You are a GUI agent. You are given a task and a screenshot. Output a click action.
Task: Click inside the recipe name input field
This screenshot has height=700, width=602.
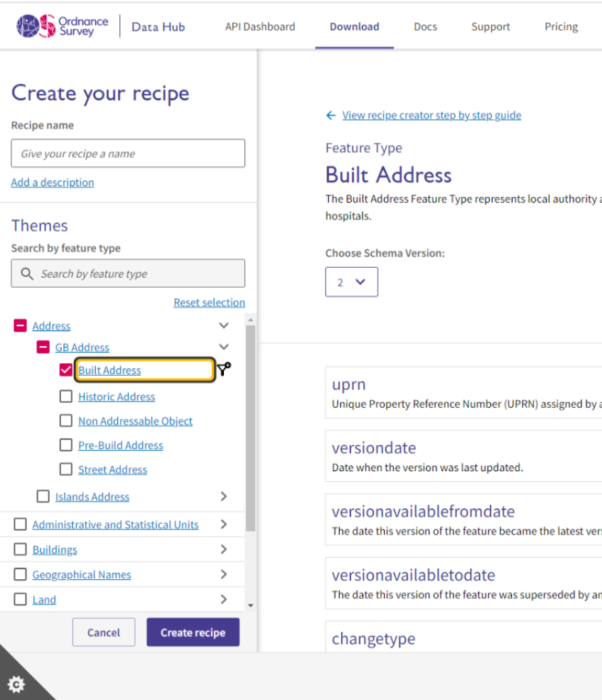pyautogui.click(x=127, y=153)
